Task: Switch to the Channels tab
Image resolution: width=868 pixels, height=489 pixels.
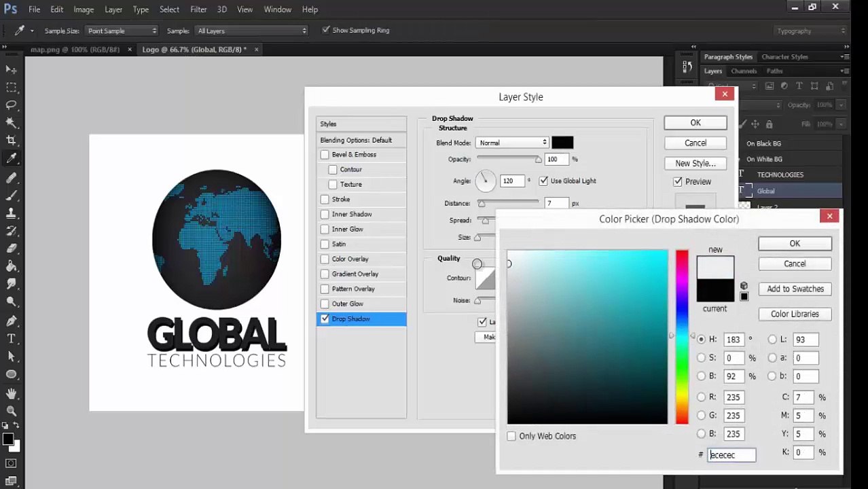Action: click(x=744, y=71)
